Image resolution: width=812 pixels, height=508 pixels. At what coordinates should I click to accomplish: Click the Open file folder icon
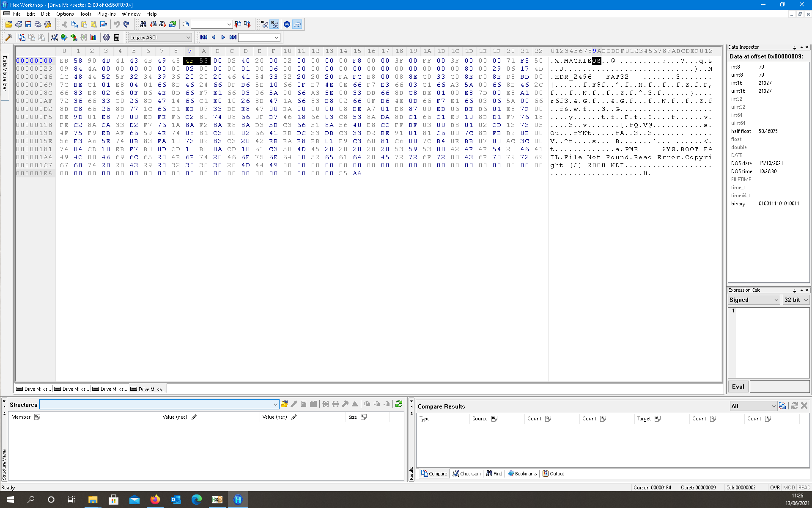pos(8,25)
